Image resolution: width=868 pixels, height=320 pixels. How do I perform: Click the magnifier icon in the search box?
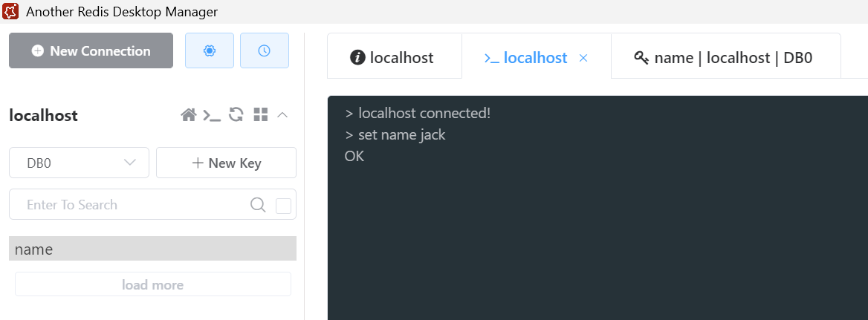click(x=258, y=205)
